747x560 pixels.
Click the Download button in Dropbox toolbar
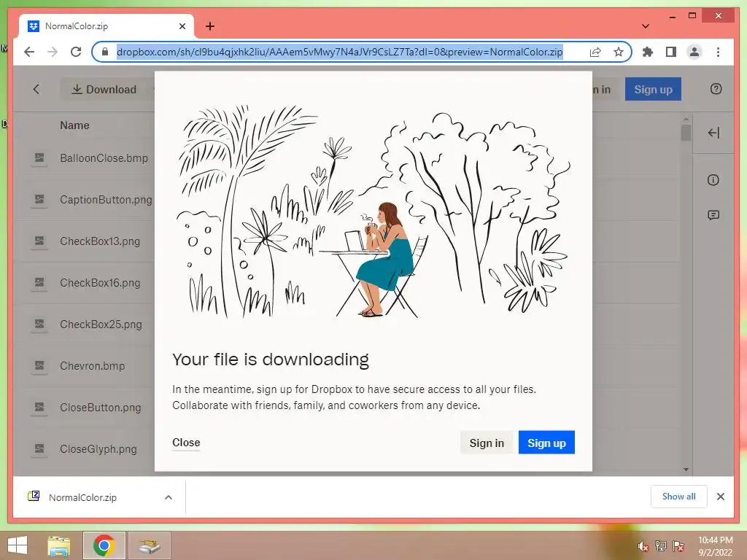click(104, 89)
